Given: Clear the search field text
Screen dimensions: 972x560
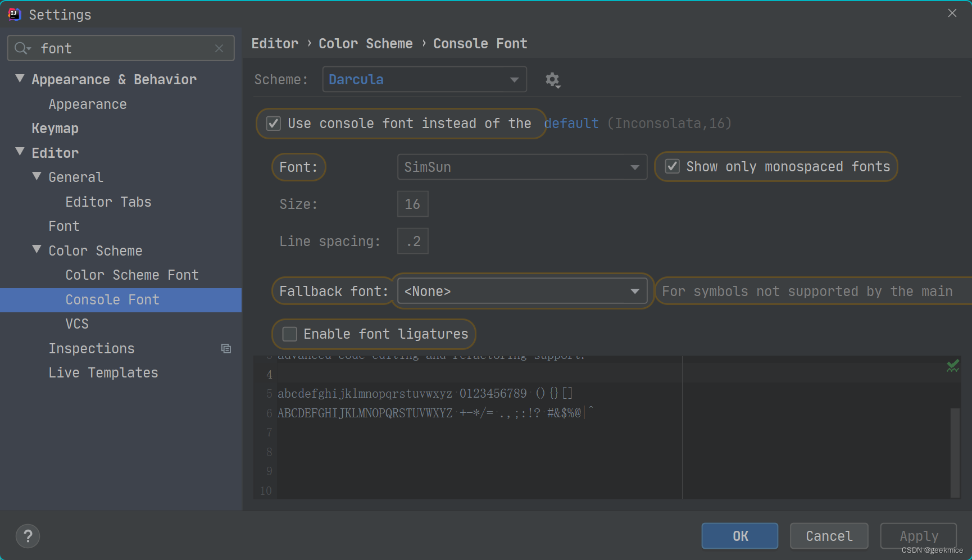Looking at the screenshot, I should pyautogui.click(x=219, y=48).
